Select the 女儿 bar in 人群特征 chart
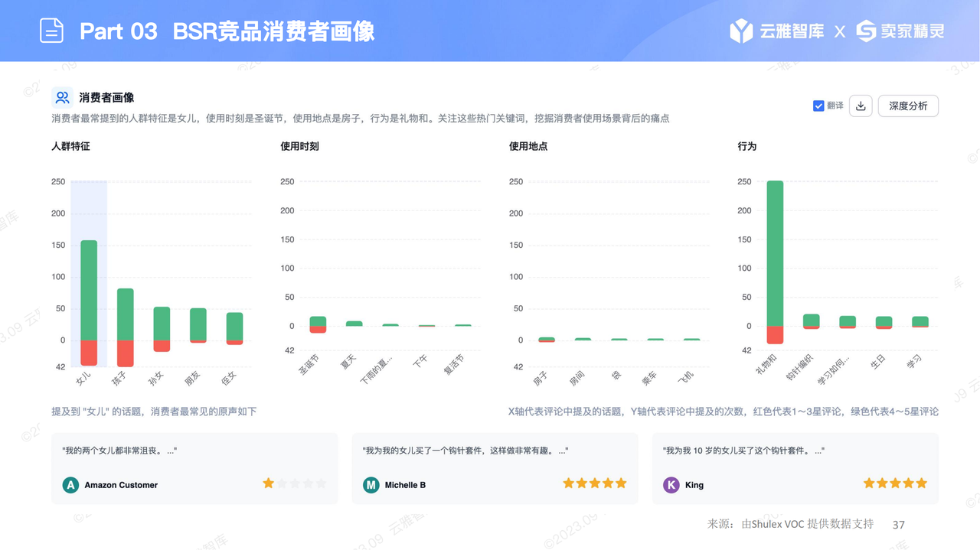980x550 pixels. [89, 303]
